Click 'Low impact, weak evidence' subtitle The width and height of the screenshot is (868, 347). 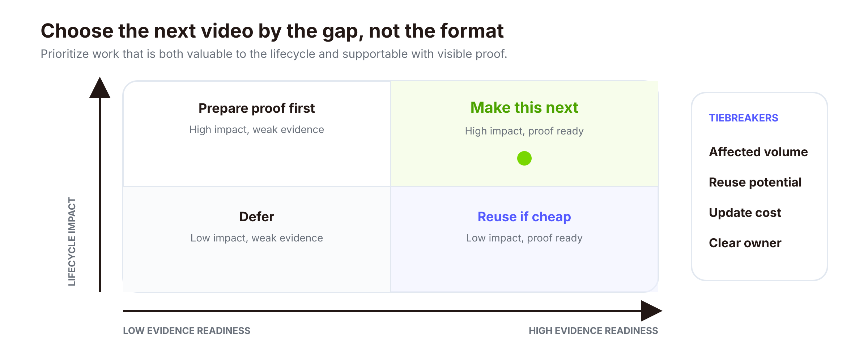(256, 238)
